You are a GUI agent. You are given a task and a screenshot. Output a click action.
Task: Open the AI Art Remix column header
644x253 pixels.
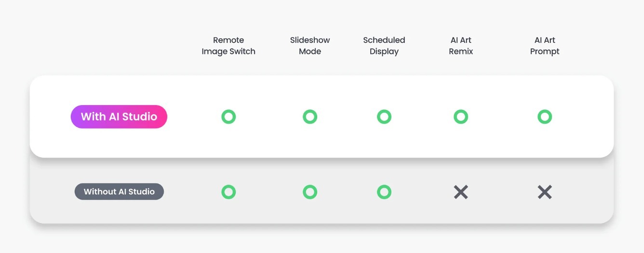tap(461, 46)
